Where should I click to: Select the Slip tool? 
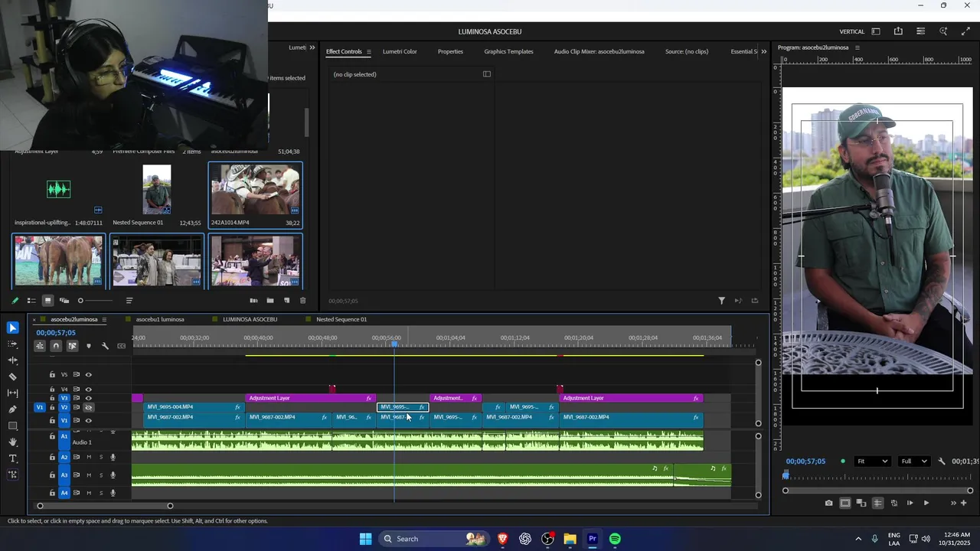click(12, 393)
